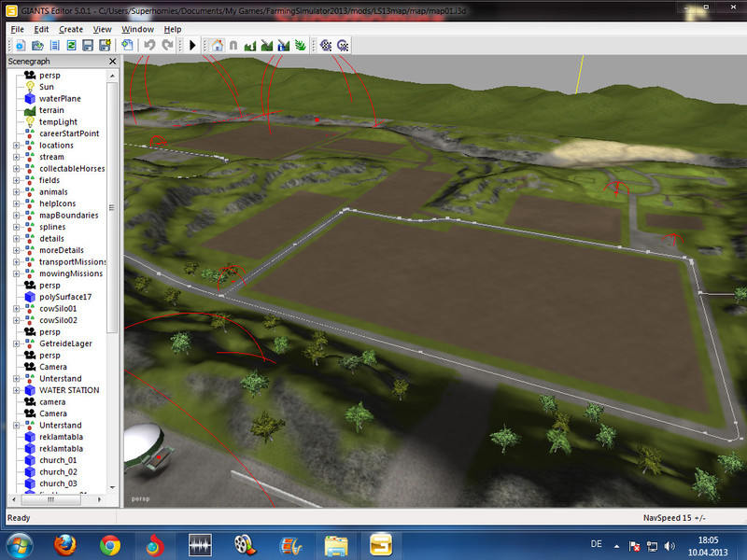
Task: Open the audio waveform app in taskbar
Action: tap(200, 546)
